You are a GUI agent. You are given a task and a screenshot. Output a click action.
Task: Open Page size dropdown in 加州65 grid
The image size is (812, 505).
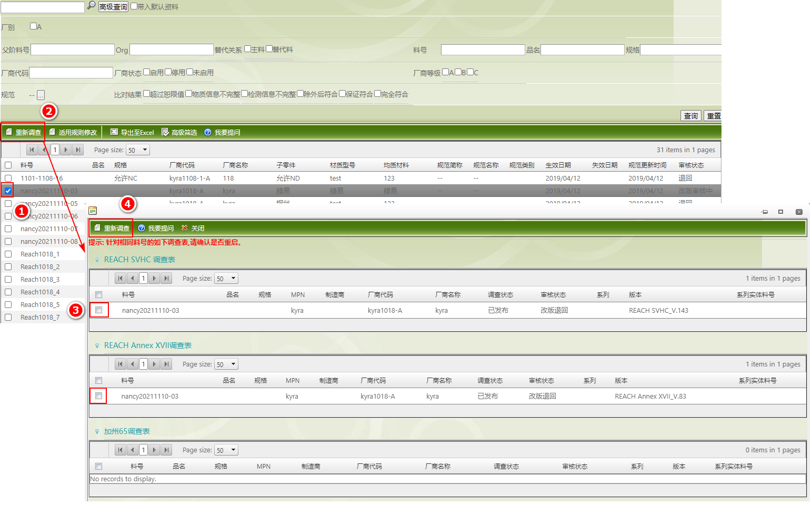pos(226,450)
